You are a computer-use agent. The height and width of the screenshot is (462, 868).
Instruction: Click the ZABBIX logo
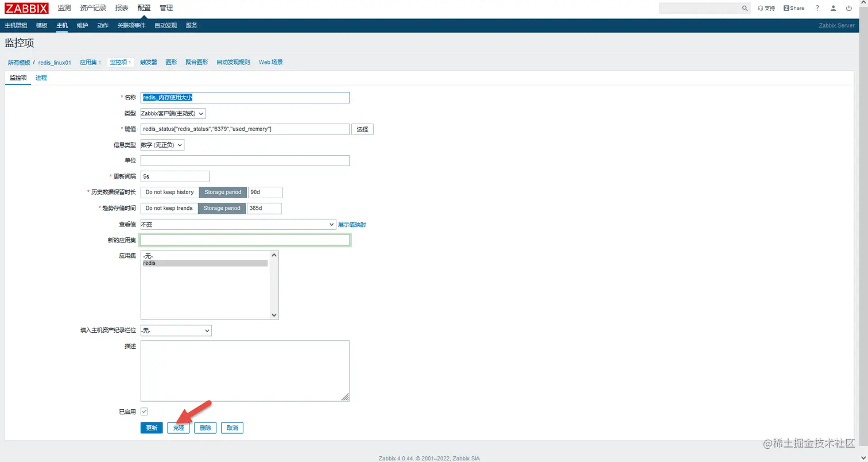coord(26,8)
